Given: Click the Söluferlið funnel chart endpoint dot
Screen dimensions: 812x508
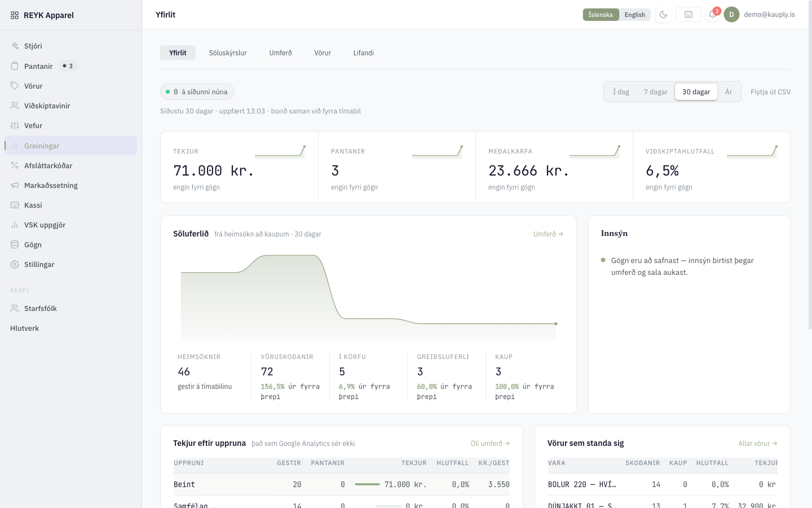Looking at the screenshot, I should point(556,323).
